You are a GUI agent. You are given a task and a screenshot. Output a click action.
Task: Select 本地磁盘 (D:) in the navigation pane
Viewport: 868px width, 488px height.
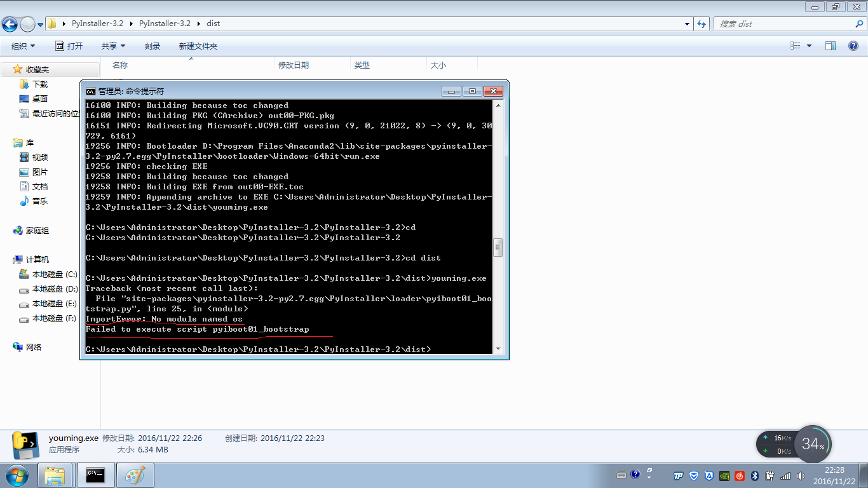click(54, 289)
